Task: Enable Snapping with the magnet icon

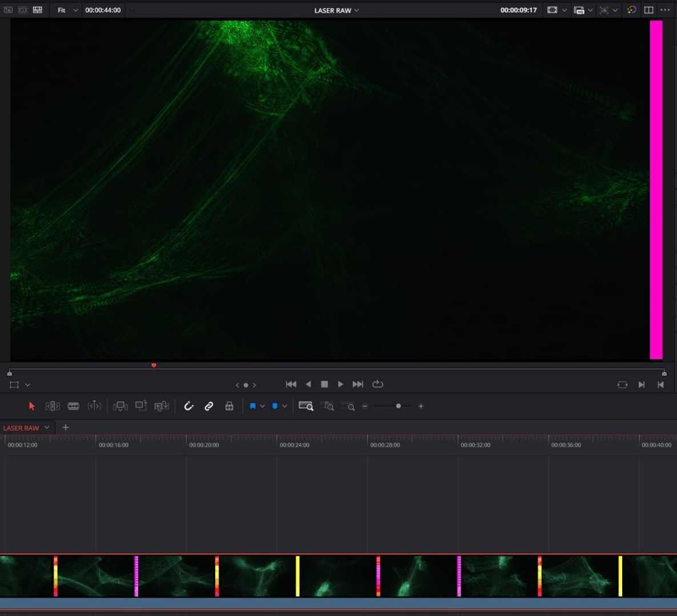Action: click(188, 406)
